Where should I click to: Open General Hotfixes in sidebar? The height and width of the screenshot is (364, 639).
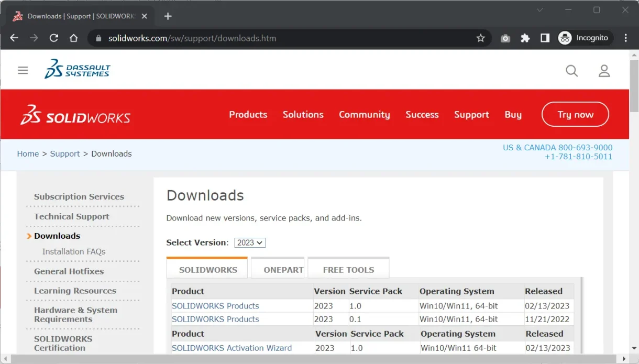[69, 271]
